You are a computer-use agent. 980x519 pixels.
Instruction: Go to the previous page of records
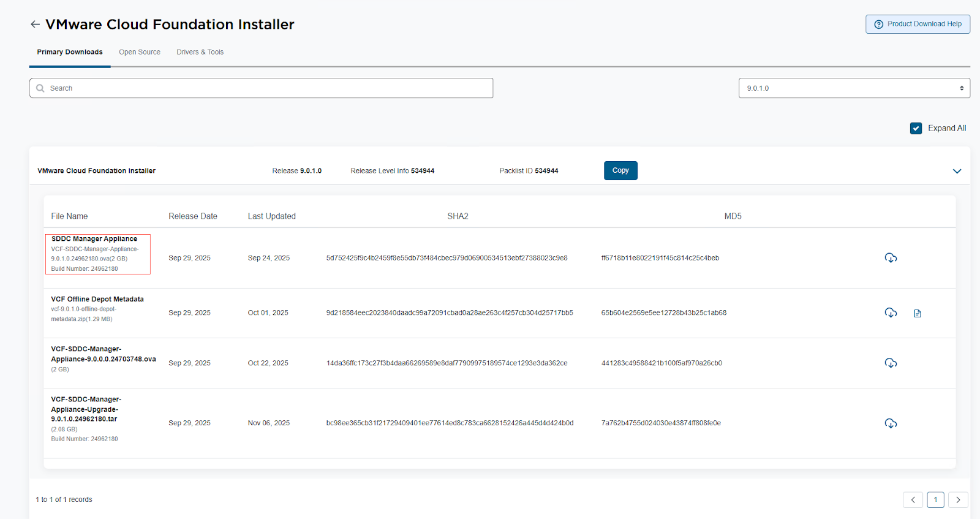coord(913,500)
